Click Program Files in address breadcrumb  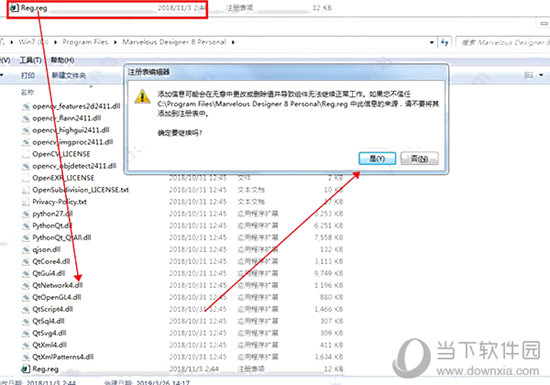pos(85,42)
